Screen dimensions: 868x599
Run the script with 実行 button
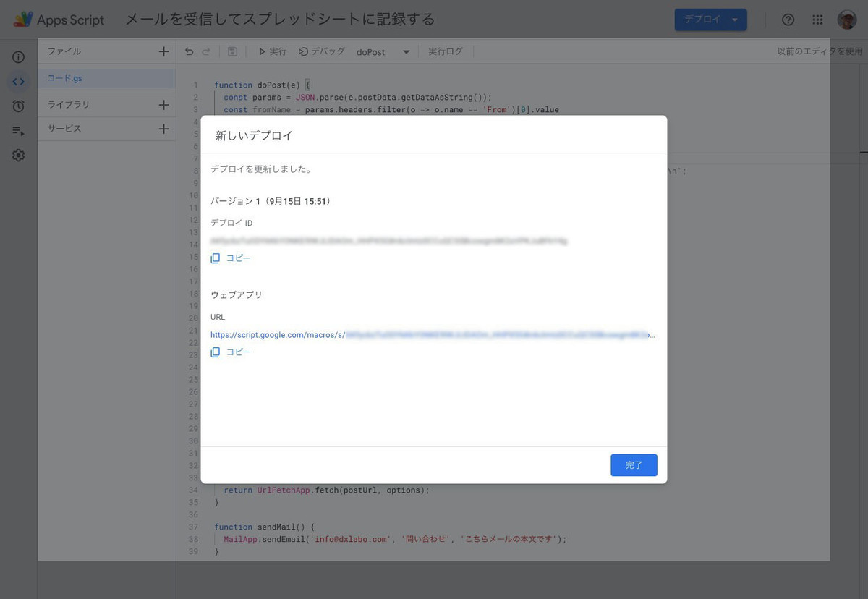(272, 51)
